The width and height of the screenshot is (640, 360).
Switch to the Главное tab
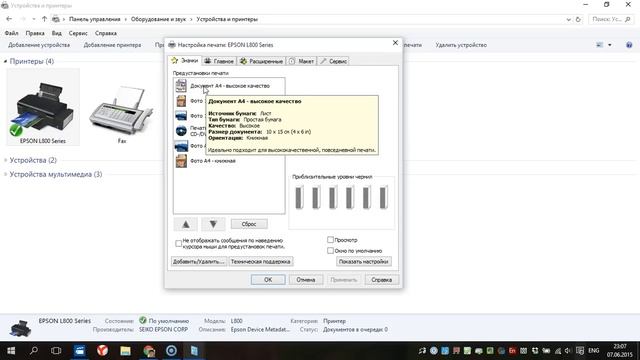pyautogui.click(x=219, y=61)
